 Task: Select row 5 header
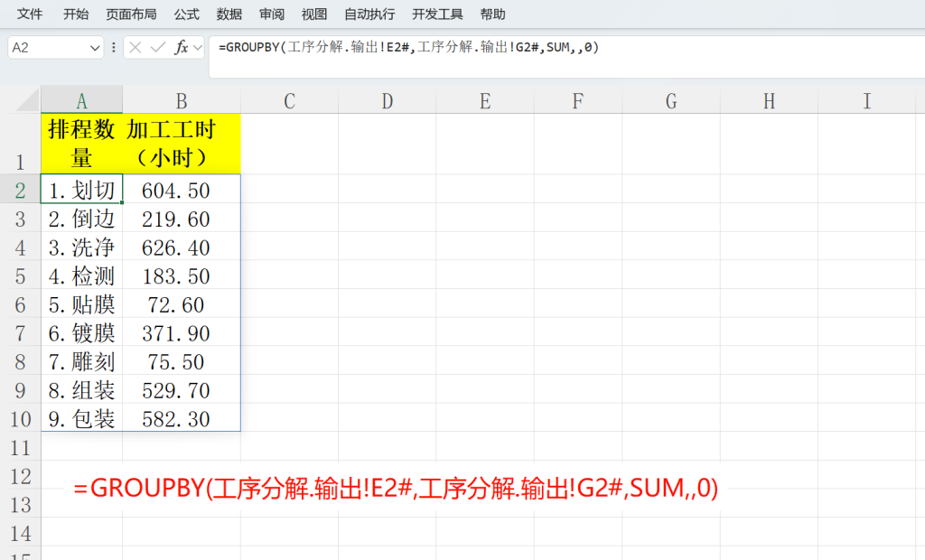click(x=20, y=275)
